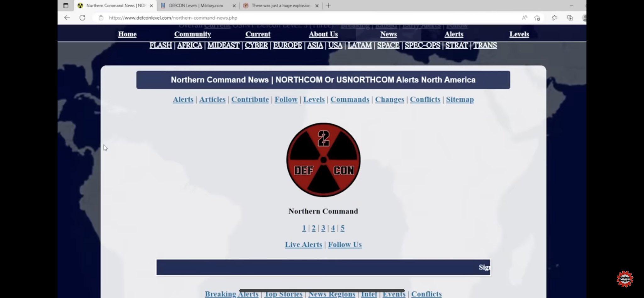
Task: Click Conflicts link under page title
Action: pos(425,99)
